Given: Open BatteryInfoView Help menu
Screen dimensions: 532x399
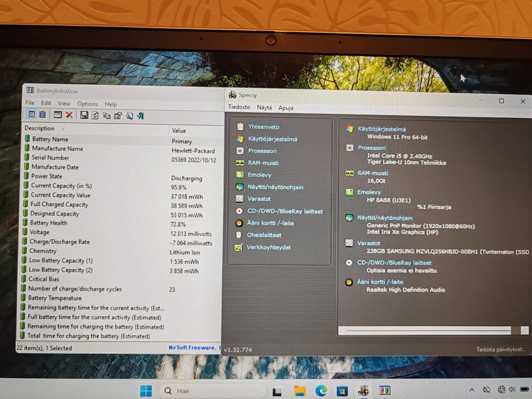Looking at the screenshot, I should [x=111, y=104].
